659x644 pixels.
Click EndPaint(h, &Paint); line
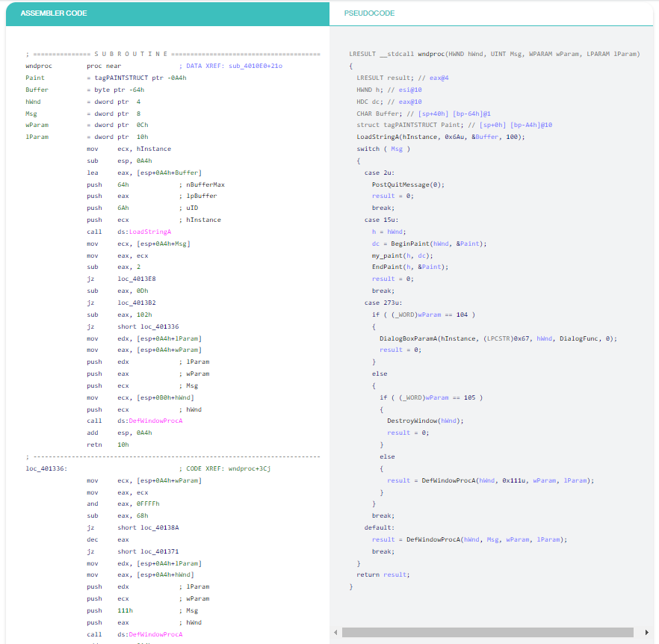click(410, 267)
